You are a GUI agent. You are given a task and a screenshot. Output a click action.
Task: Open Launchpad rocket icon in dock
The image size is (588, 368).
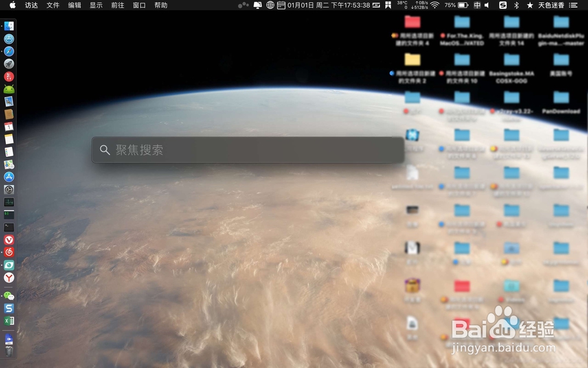point(9,64)
